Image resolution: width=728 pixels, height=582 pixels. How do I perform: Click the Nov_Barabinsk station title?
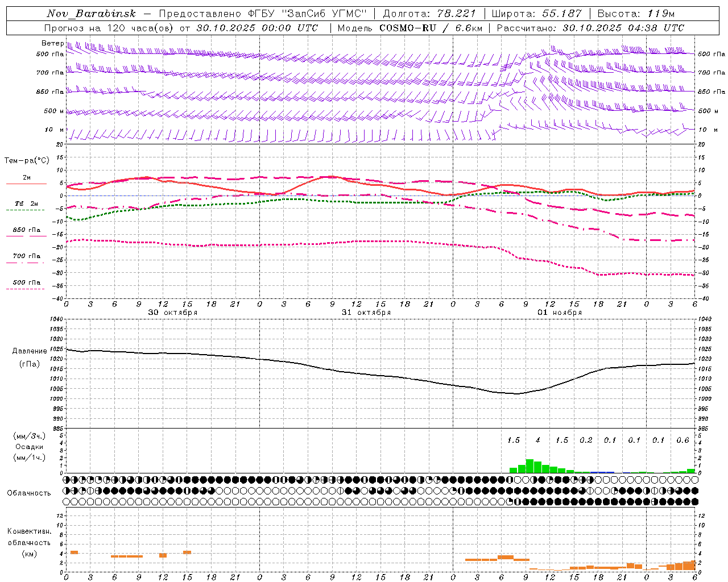92,14
